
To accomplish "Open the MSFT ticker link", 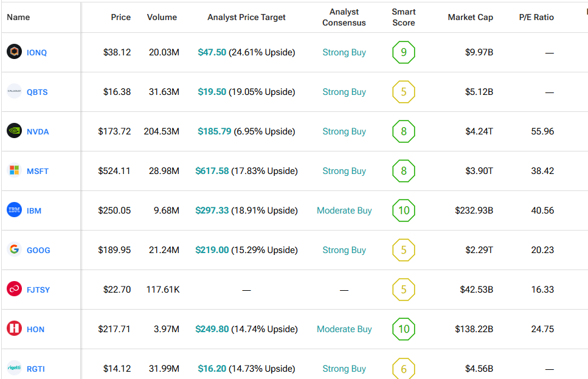I will [38, 172].
